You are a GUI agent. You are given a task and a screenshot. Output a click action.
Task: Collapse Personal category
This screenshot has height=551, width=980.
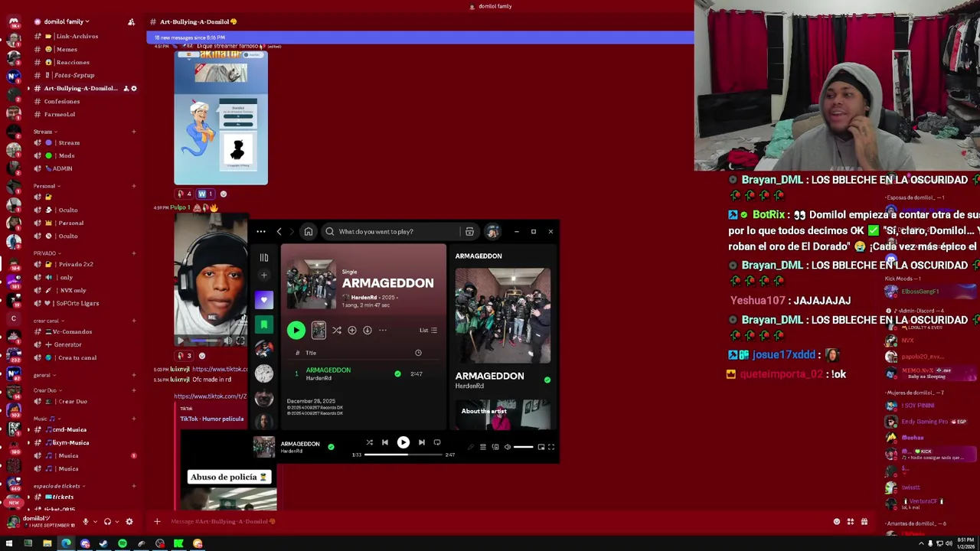tap(45, 186)
